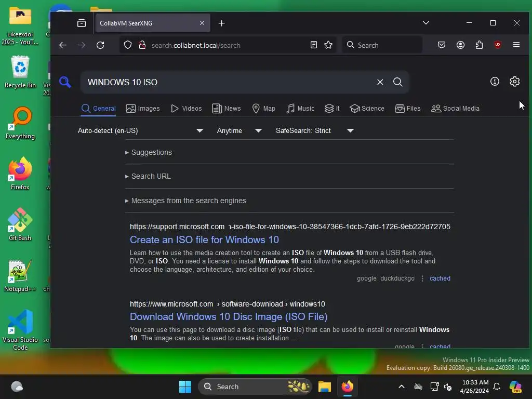Viewport: 532px width, 399px height.
Task: Open Copilot preview icon in taskbar
Action: tap(515, 387)
